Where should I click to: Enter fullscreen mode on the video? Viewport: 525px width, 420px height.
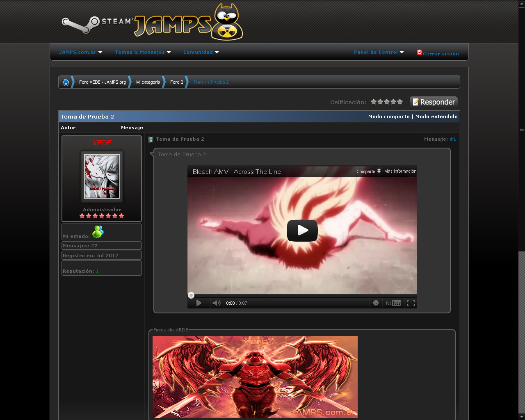[411, 303]
